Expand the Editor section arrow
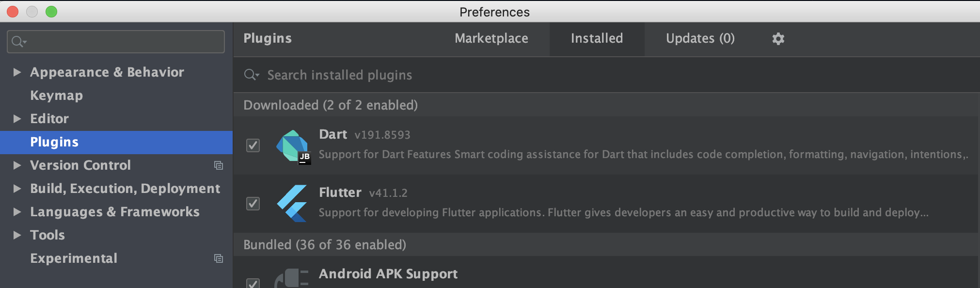980x288 pixels. click(x=17, y=119)
